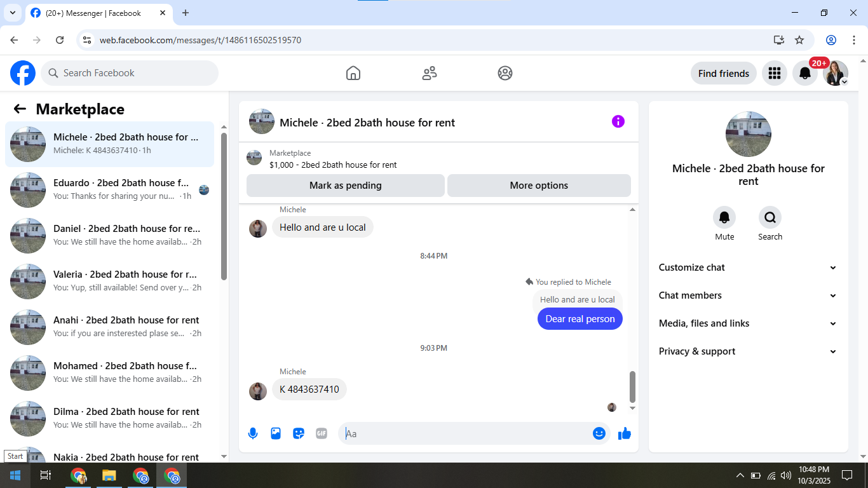The height and width of the screenshot is (488, 868).
Task: Open Chrome profile icon
Action: coord(831,40)
